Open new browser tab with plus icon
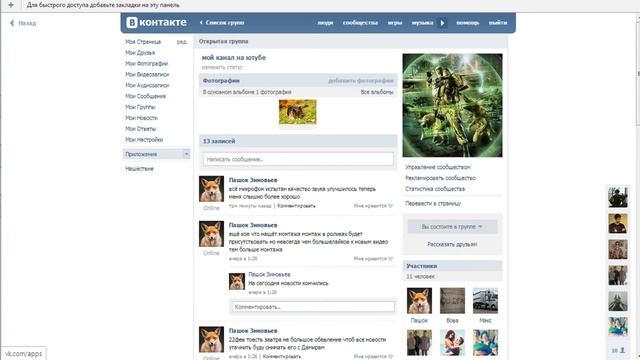The width and height of the screenshot is (640, 360). tap(11, 5)
